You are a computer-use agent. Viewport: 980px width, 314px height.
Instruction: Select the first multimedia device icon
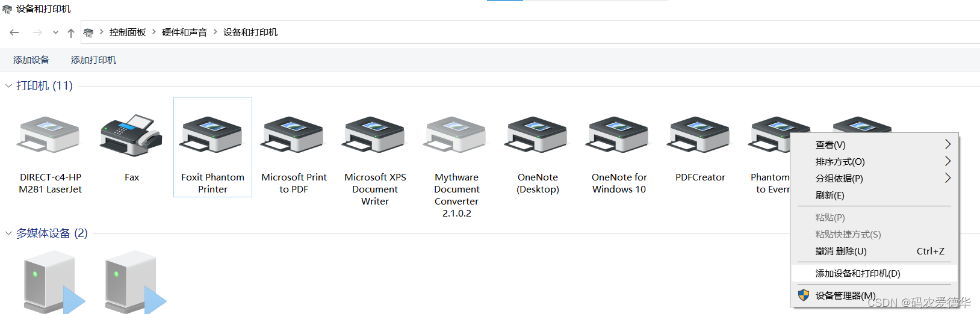(x=54, y=283)
